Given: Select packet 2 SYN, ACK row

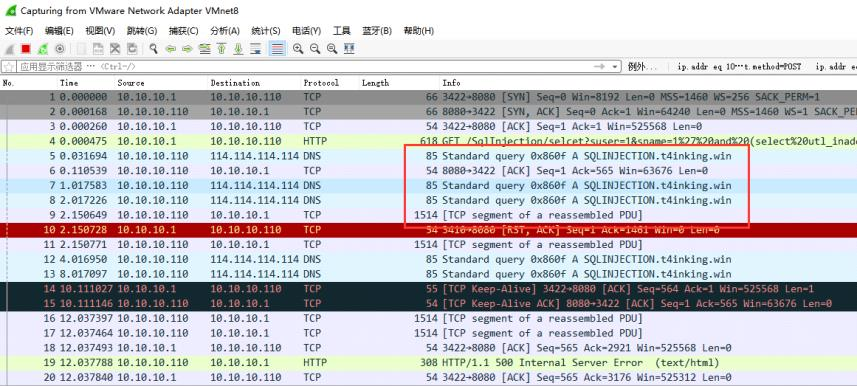Looking at the screenshot, I should pos(428,112).
